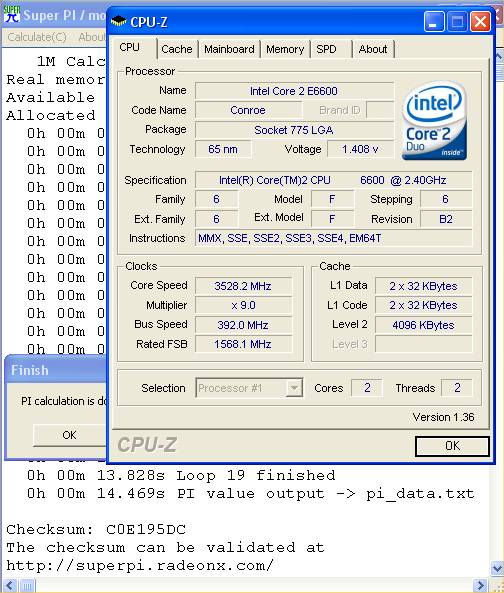
Task: Click the Stepping value 6
Action: [446, 199]
